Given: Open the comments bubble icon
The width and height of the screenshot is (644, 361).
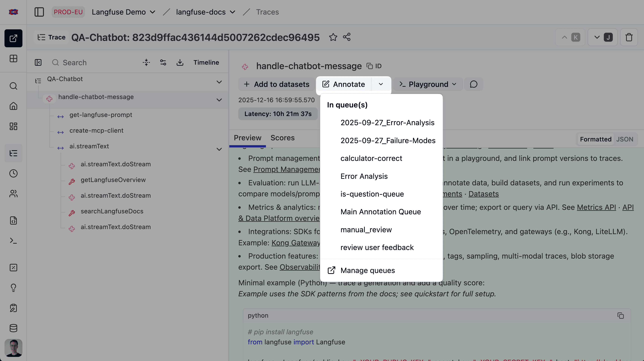Looking at the screenshot, I should pyautogui.click(x=474, y=84).
